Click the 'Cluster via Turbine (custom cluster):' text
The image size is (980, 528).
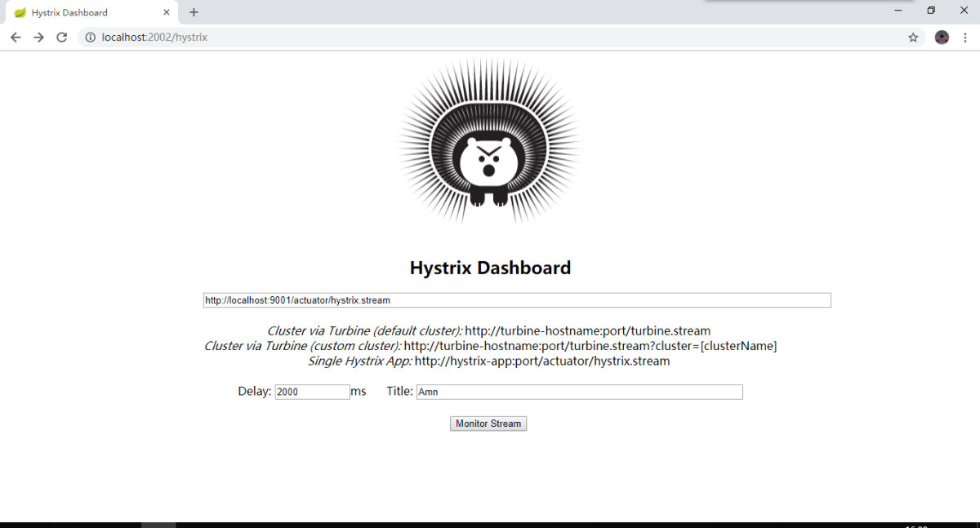pos(303,346)
